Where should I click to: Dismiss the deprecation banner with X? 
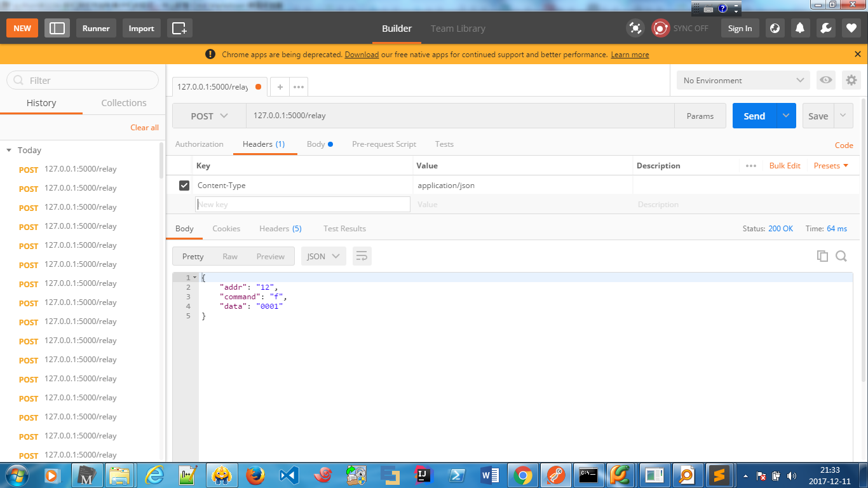tap(858, 54)
